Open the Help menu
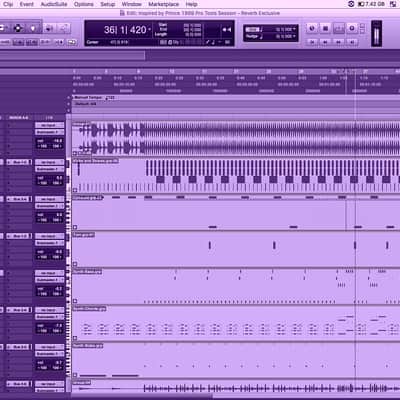The width and height of the screenshot is (400, 400). (x=191, y=4)
